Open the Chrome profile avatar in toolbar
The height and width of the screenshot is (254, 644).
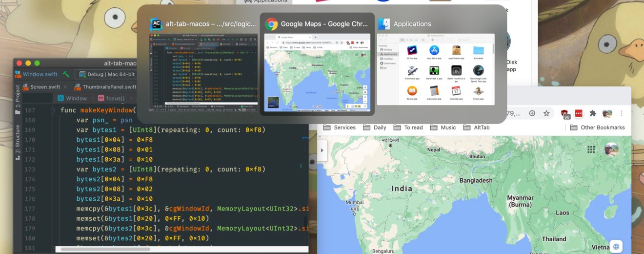pyautogui.click(x=607, y=113)
